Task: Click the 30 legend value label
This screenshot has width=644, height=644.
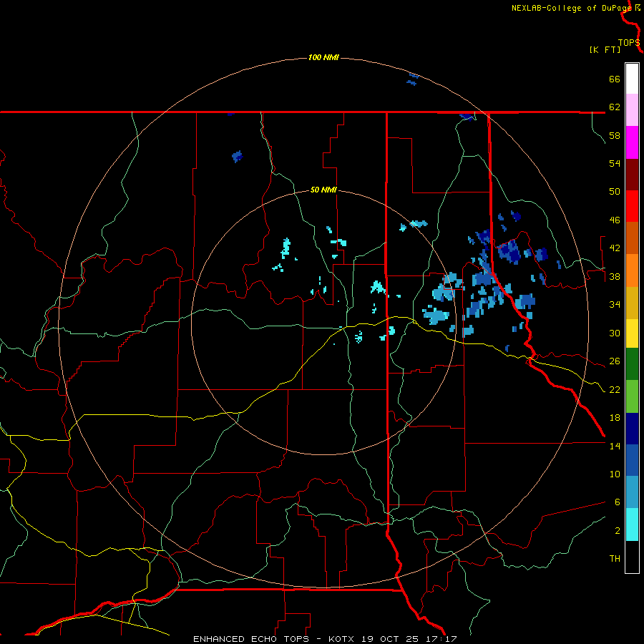Action: pyautogui.click(x=615, y=333)
